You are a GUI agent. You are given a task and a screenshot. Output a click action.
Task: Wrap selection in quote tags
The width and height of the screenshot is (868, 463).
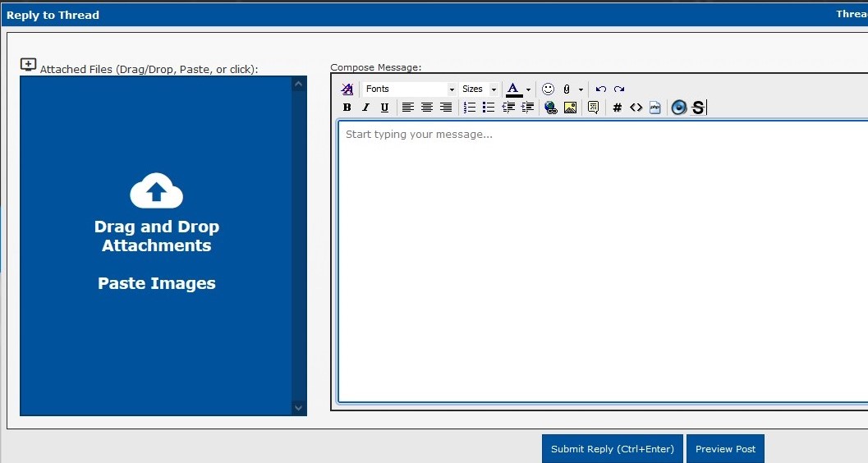(594, 108)
